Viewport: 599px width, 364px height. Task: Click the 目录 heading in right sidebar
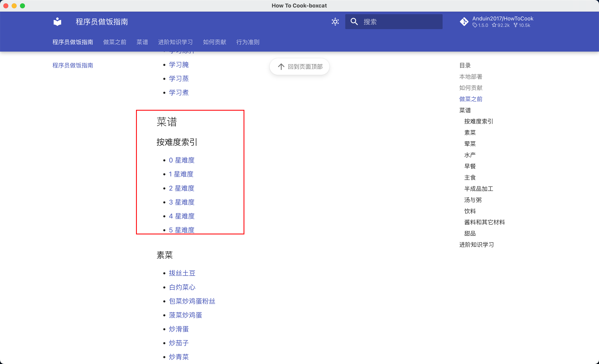click(465, 65)
